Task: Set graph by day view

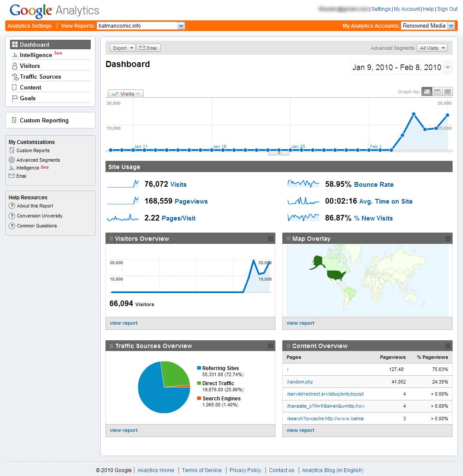Action: [427, 91]
